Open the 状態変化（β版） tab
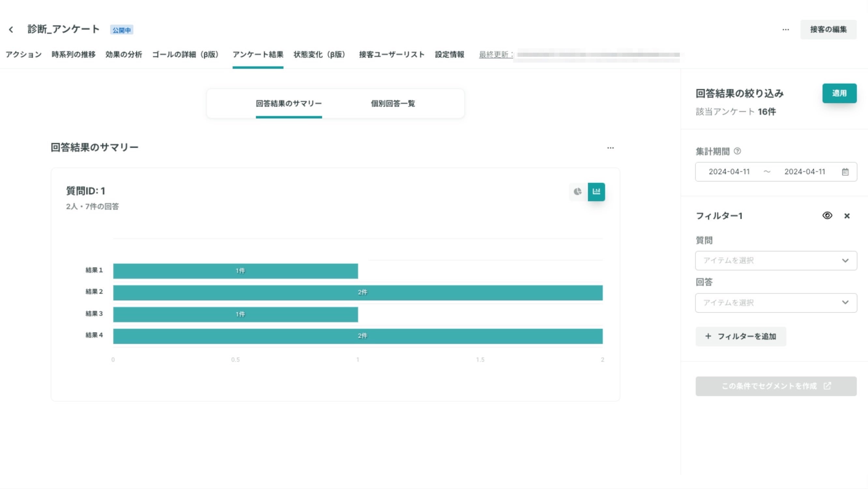The height and width of the screenshot is (489, 868). [x=321, y=55]
